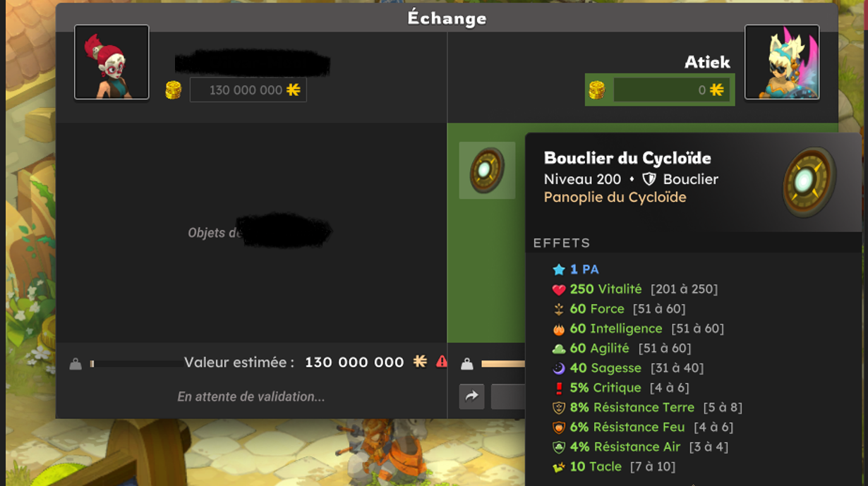868x486 pixels.
Task: Click the weight lock icon on left panel
Action: tap(76, 364)
